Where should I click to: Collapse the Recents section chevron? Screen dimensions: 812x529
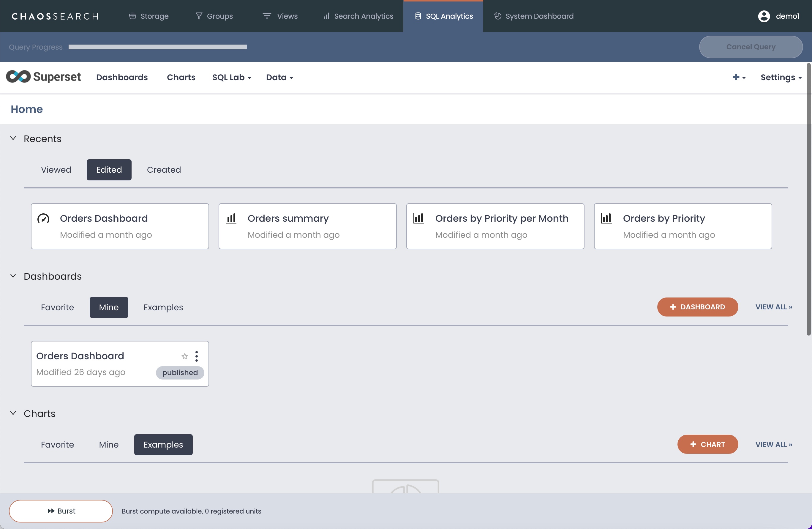click(13, 138)
